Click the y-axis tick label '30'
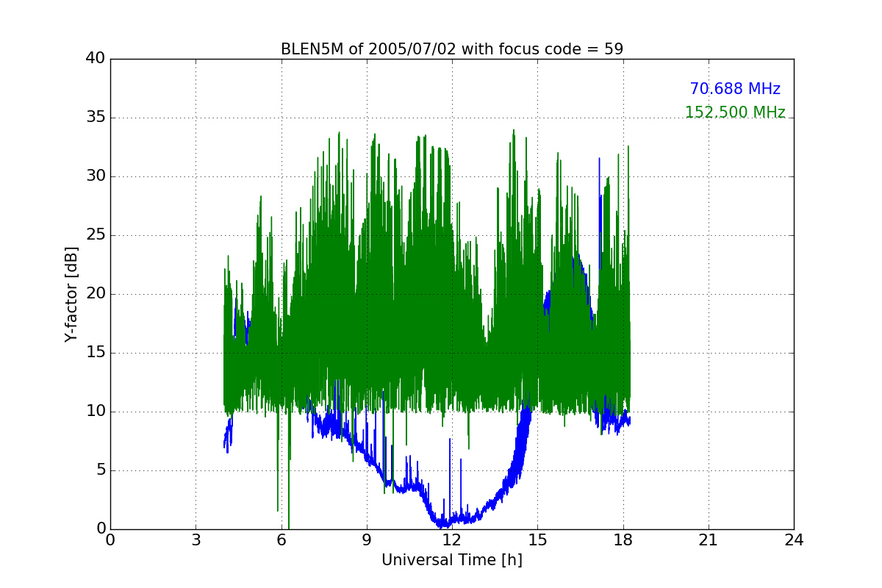This screenshot has width=882, height=588. coord(96,176)
